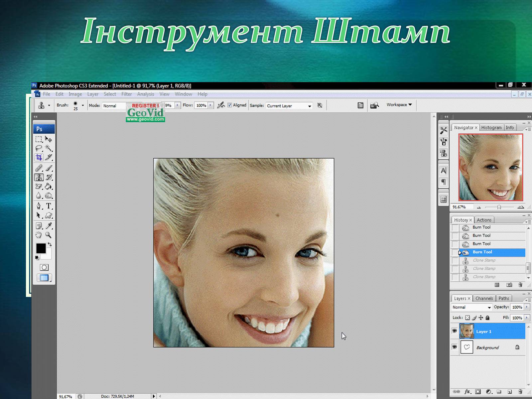Open the Filter menu

[x=126, y=94]
